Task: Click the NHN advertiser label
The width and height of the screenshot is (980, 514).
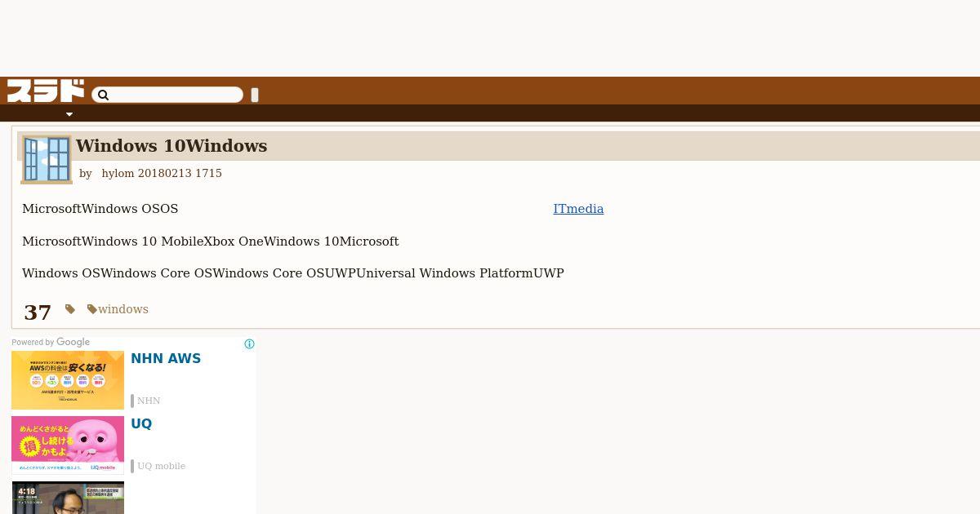Action: tap(149, 401)
